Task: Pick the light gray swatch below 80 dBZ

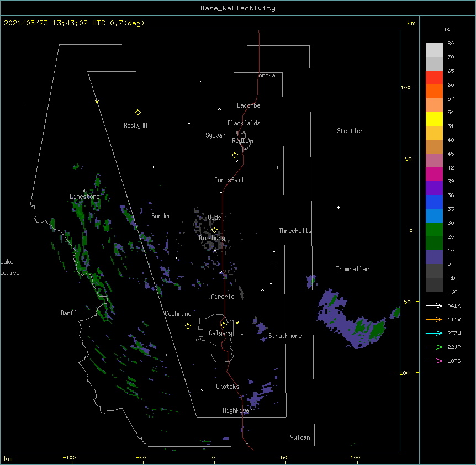Action: (x=434, y=50)
